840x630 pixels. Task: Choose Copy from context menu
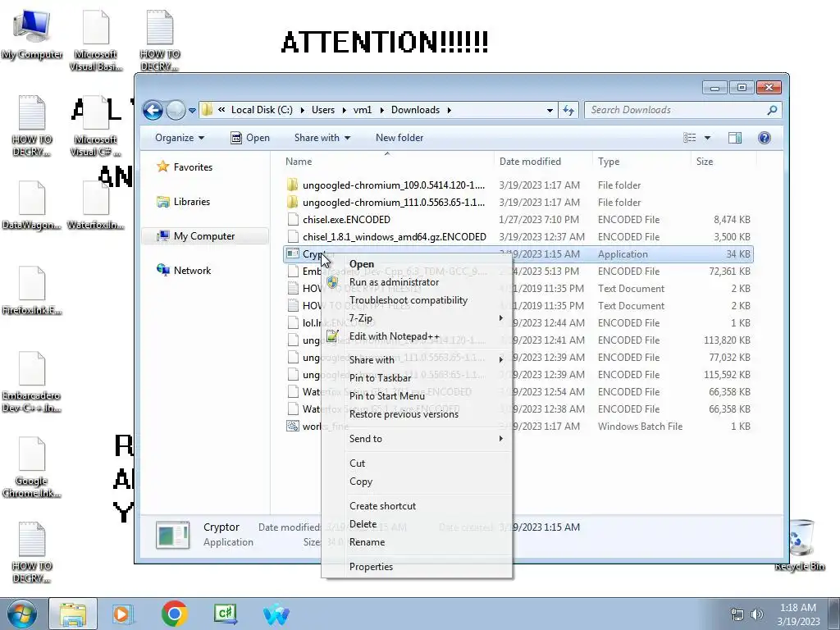417,482
